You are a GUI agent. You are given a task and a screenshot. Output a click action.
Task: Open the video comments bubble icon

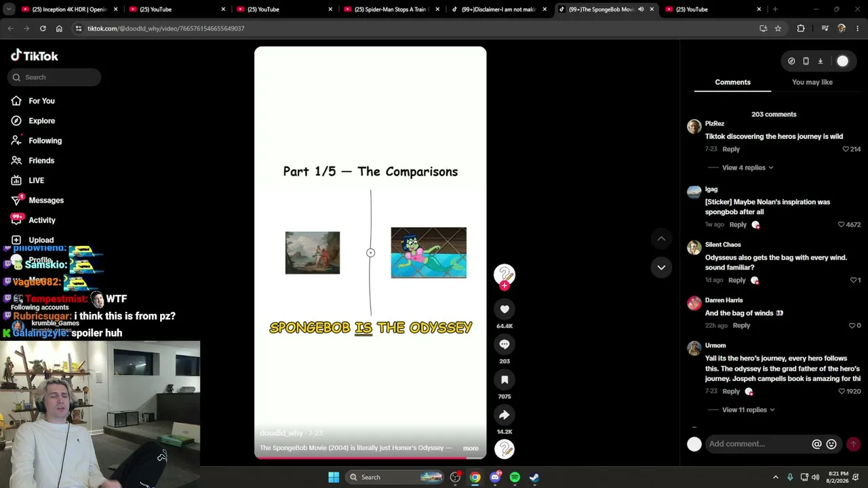point(505,344)
